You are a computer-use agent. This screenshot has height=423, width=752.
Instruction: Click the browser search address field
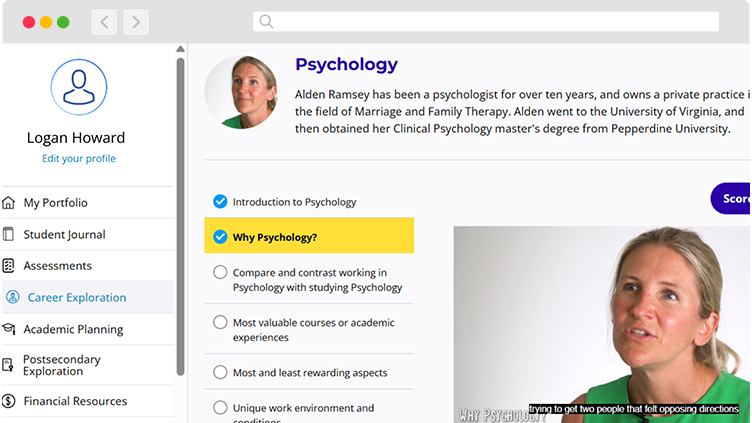click(x=486, y=22)
